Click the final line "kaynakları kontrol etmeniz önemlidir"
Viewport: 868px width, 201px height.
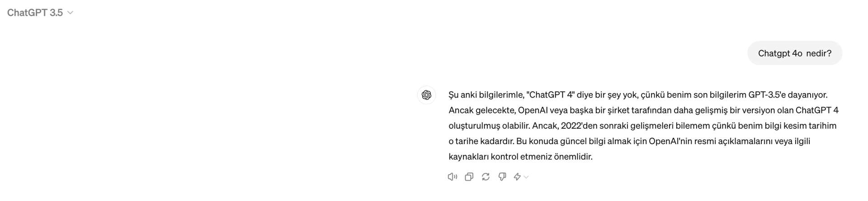click(520, 157)
